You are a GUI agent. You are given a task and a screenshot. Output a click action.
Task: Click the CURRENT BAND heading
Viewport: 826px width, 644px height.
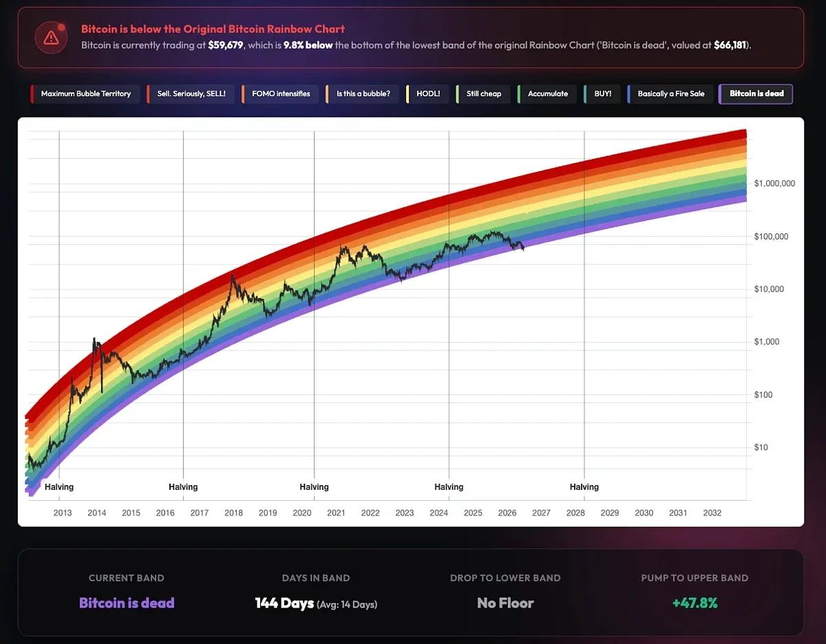tap(127, 578)
